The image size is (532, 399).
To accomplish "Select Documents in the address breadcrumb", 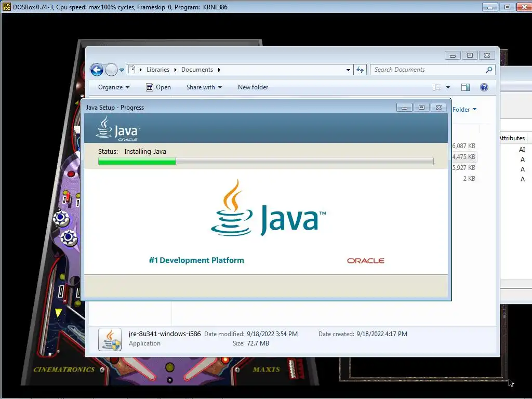I will point(197,70).
